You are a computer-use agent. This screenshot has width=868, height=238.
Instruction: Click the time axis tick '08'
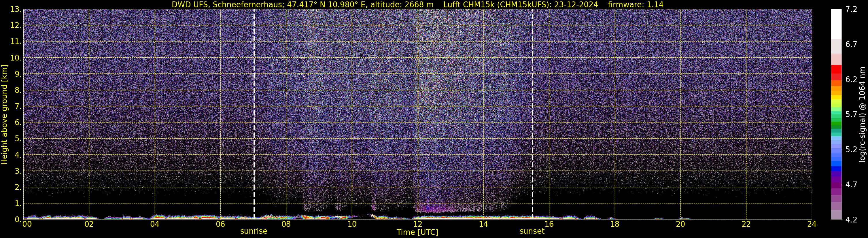(x=286, y=224)
